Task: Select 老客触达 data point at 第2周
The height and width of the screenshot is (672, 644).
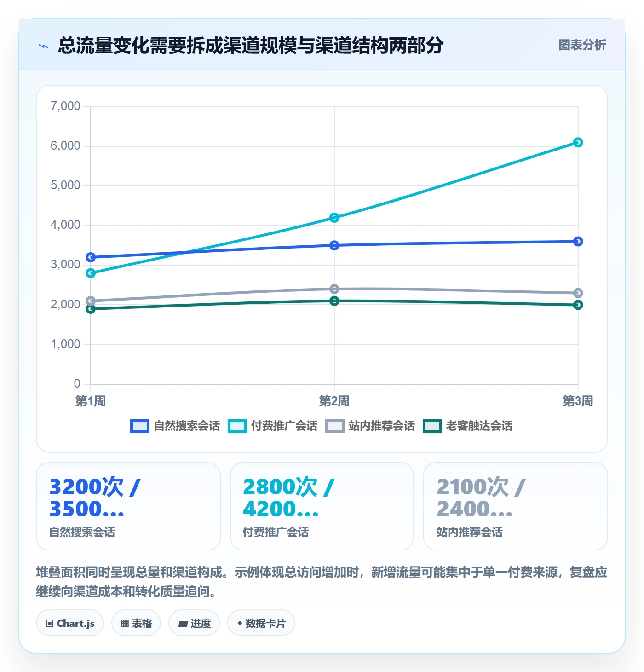Action: point(334,301)
